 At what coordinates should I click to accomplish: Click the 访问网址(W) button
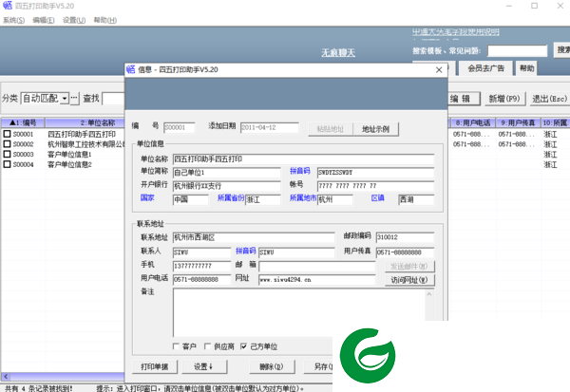(x=409, y=280)
